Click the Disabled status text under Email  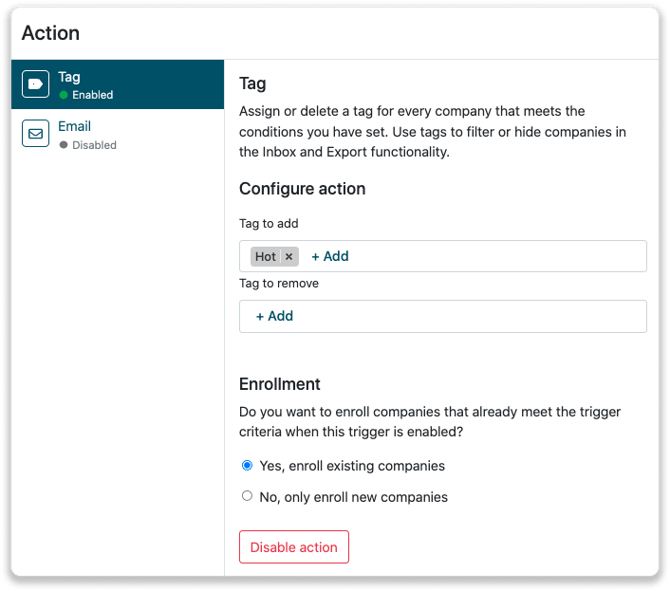pyautogui.click(x=95, y=145)
